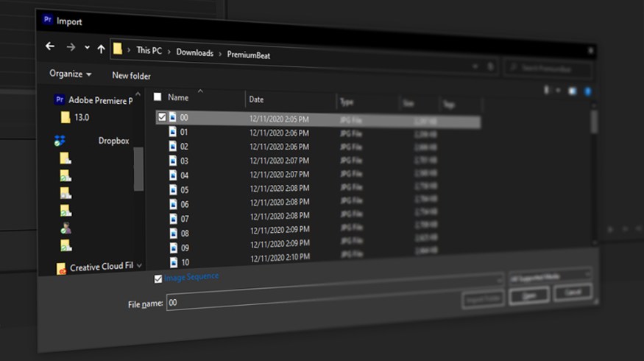Open recent locations dropdown arrow
The image size is (644, 361).
point(87,48)
